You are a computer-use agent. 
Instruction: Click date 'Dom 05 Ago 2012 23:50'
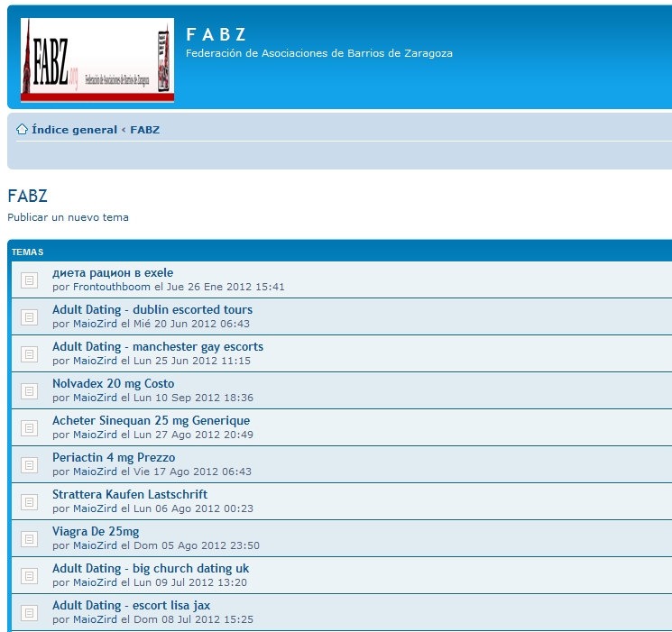[x=197, y=545]
